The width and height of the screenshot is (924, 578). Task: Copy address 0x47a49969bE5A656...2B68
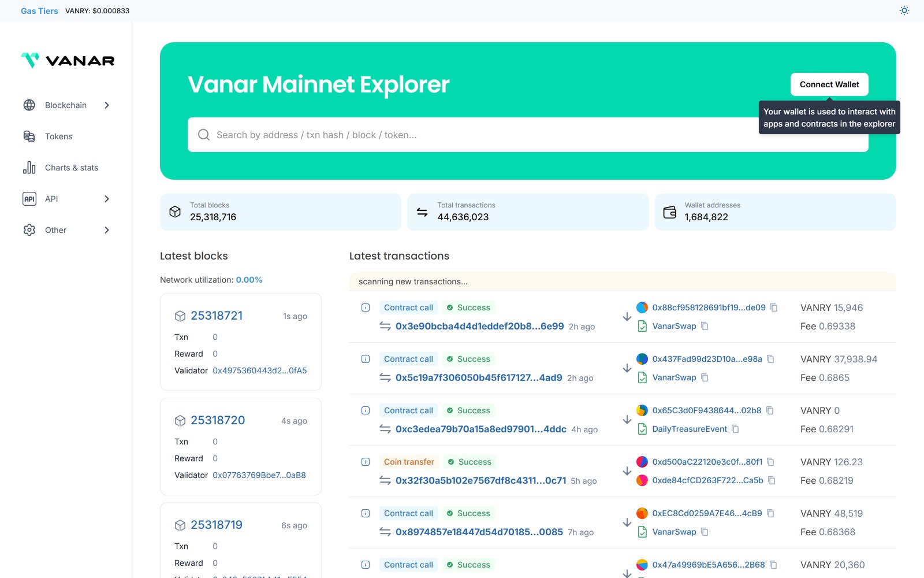tap(773, 565)
